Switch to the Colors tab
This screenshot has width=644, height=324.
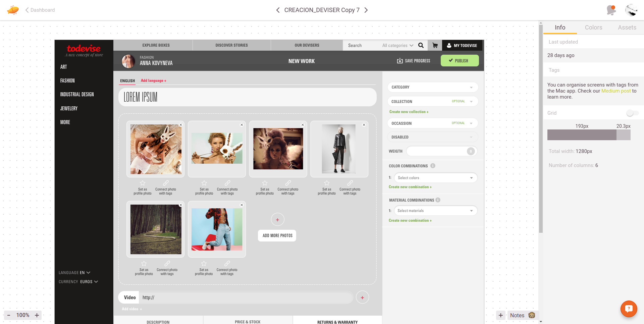(593, 28)
